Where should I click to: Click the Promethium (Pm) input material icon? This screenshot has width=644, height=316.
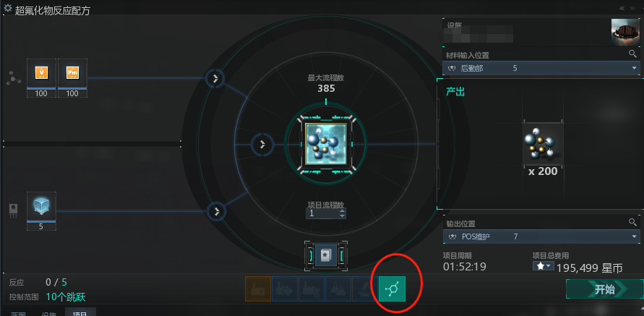(72, 73)
